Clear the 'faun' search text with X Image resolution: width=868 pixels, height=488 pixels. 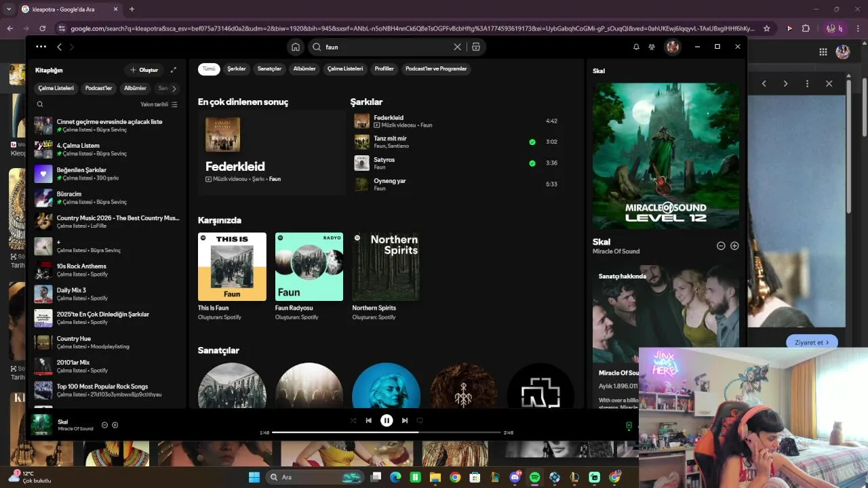(457, 47)
